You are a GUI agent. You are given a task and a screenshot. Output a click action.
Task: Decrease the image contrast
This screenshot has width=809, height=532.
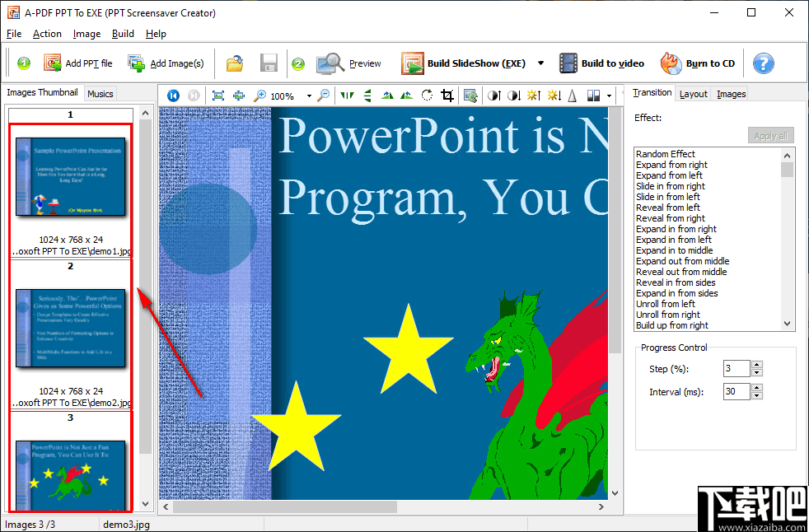513,96
